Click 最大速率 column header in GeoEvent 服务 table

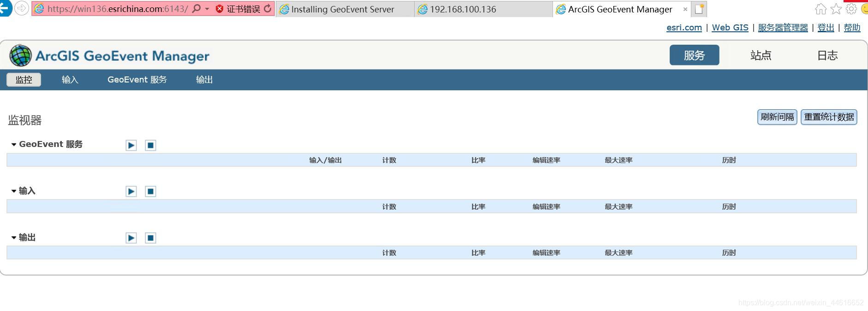[618, 160]
